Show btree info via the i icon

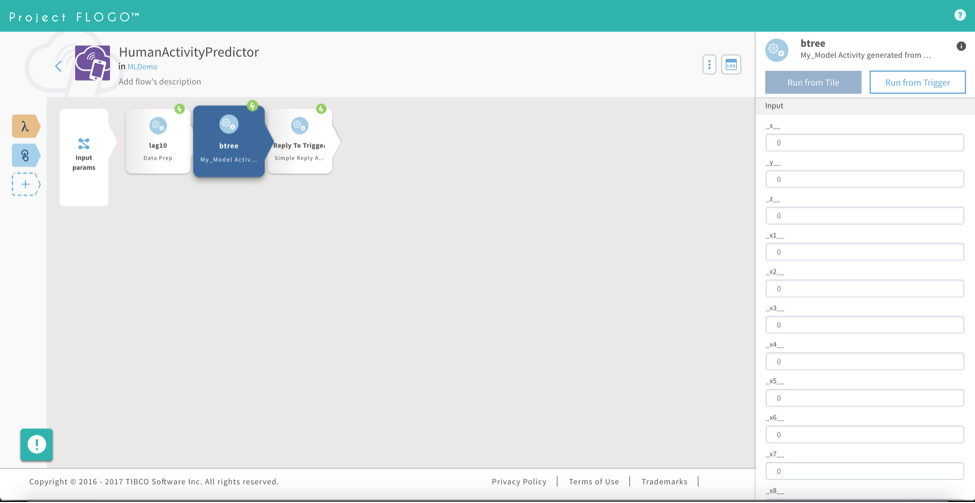point(961,46)
